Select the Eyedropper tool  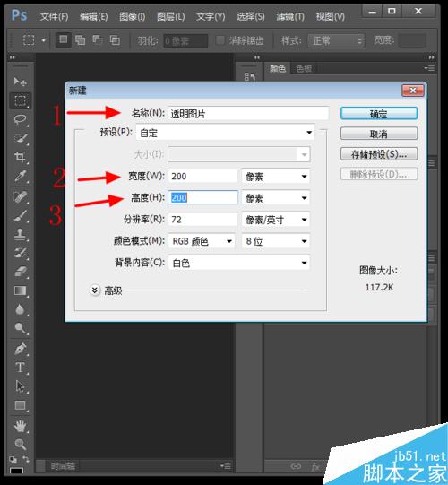[x=20, y=176]
